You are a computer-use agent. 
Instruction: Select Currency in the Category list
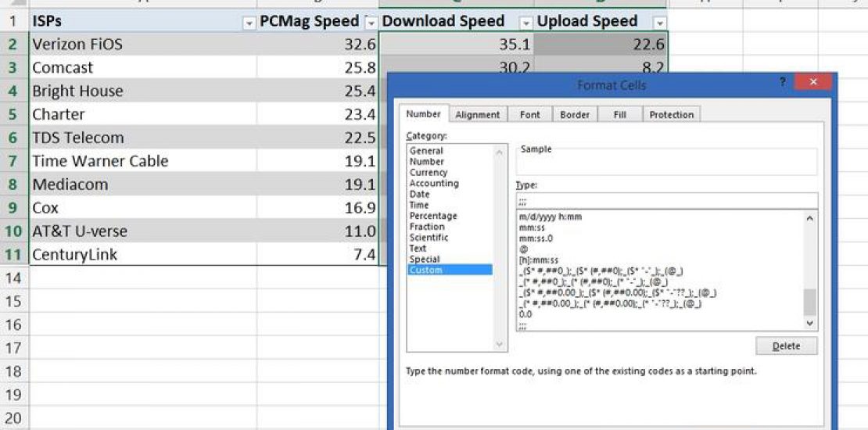click(x=429, y=173)
